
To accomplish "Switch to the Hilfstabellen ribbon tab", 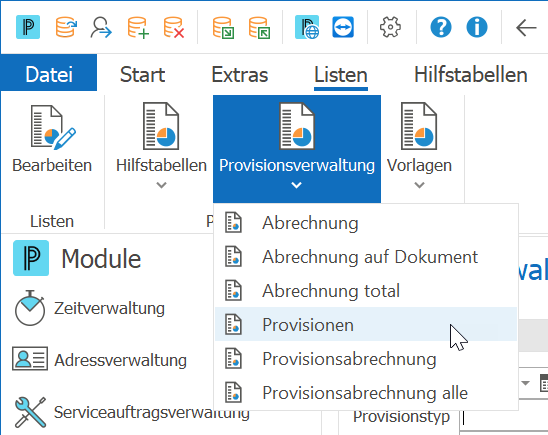I will coord(470,75).
